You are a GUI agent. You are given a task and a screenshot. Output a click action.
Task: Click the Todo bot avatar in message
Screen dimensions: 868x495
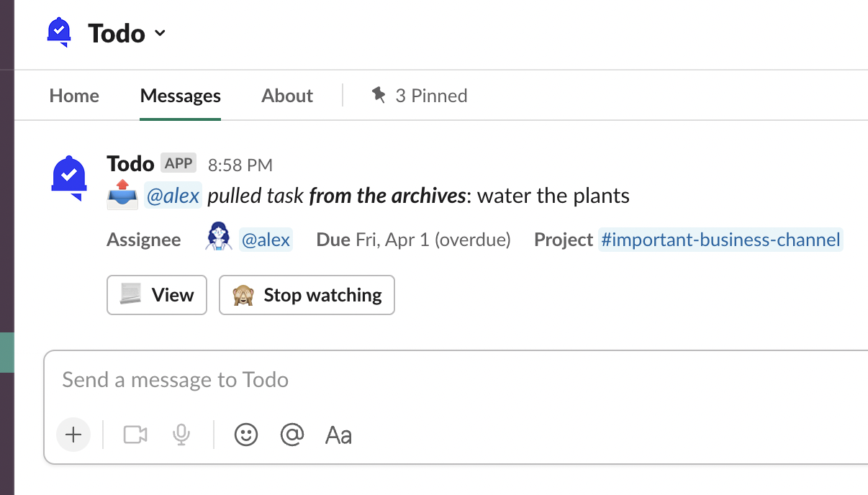69,177
